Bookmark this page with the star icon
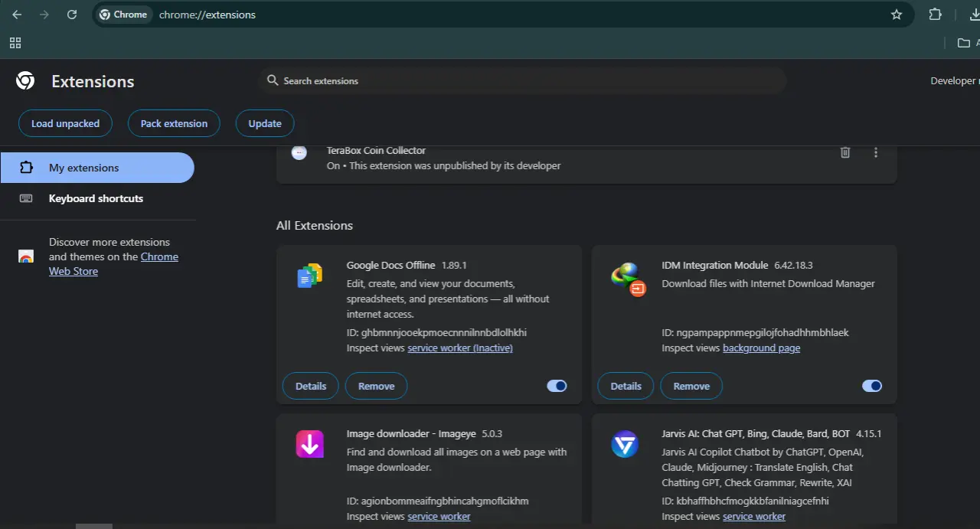 click(x=897, y=15)
